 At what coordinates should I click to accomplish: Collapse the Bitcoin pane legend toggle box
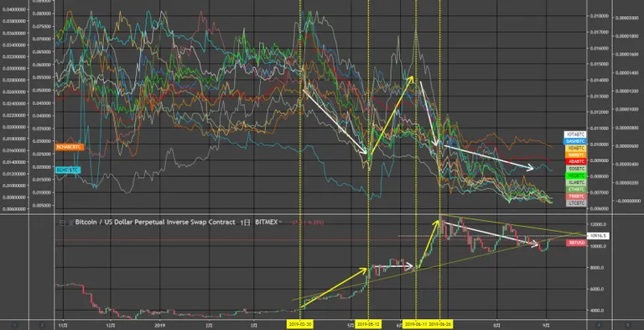click(x=62, y=223)
